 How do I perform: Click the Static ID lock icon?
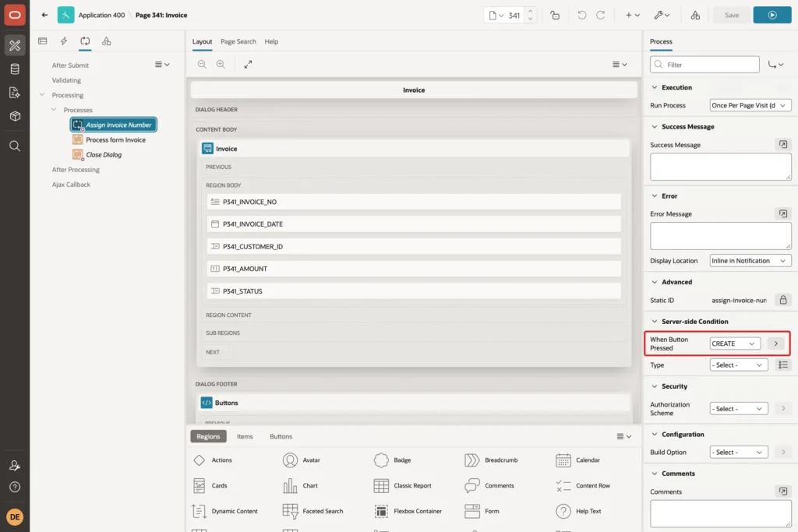pyautogui.click(x=783, y=300)
